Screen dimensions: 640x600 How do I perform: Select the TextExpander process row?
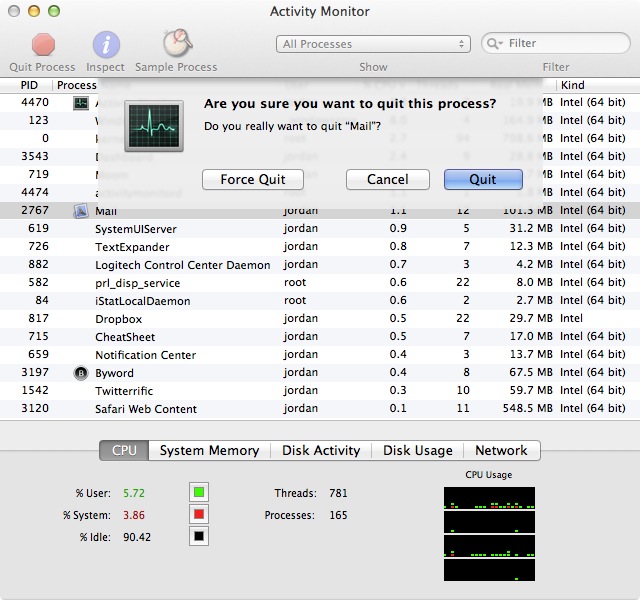click(320, 247)
